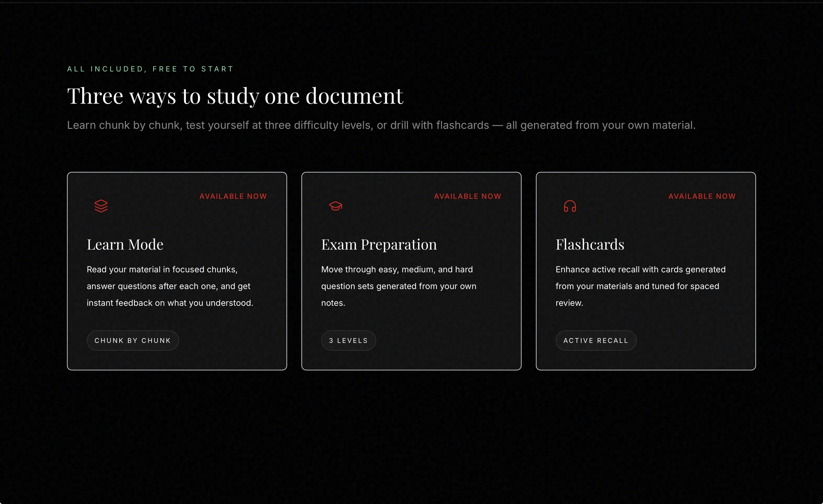This screenshot has width=823, height=504.
Task: Click the ACTIVE RECALL pill button
Action: point(596,340)
